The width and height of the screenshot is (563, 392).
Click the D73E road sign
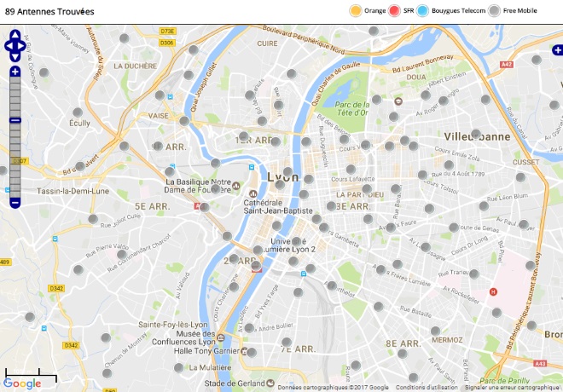[x=168, y=32]
